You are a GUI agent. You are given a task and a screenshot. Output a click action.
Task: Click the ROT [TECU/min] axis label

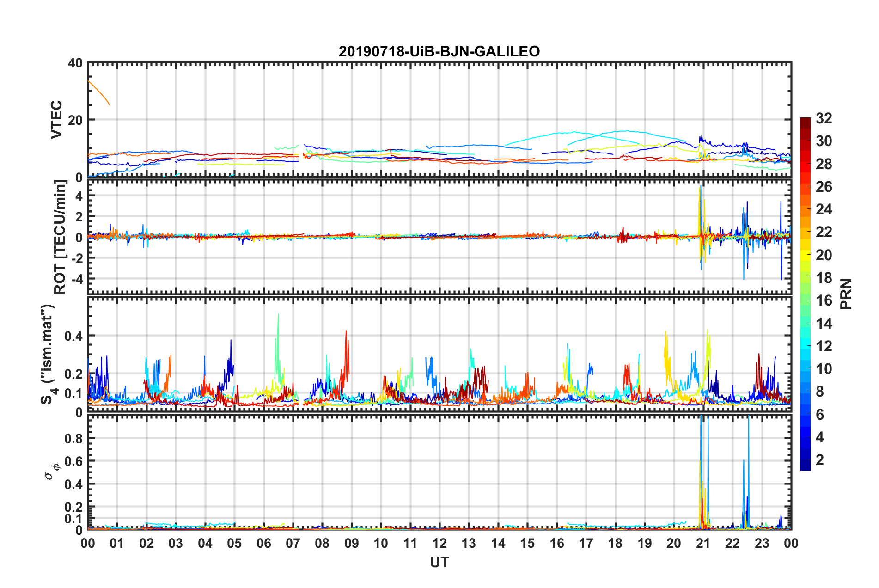60,237
